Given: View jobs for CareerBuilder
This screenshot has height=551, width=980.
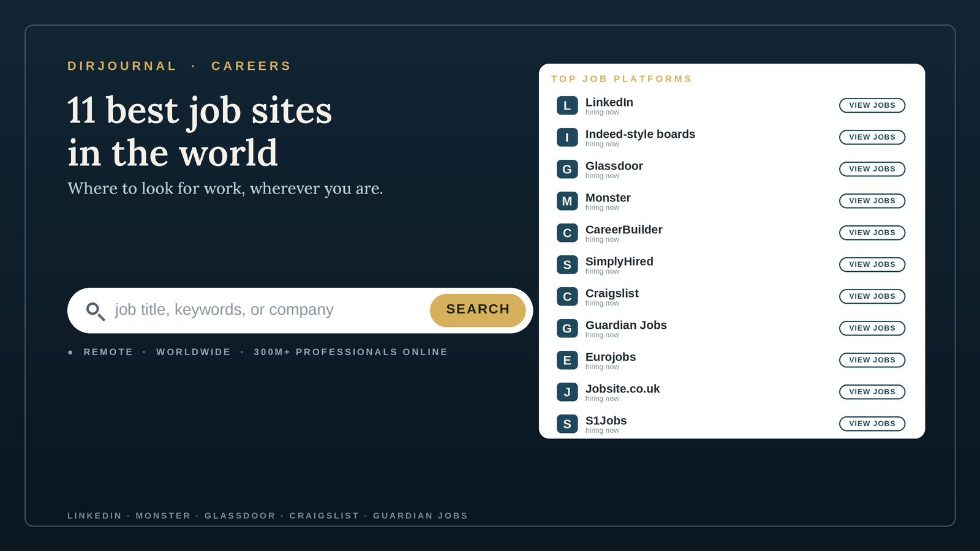Looking at the screenshot, I should point(872,233).
